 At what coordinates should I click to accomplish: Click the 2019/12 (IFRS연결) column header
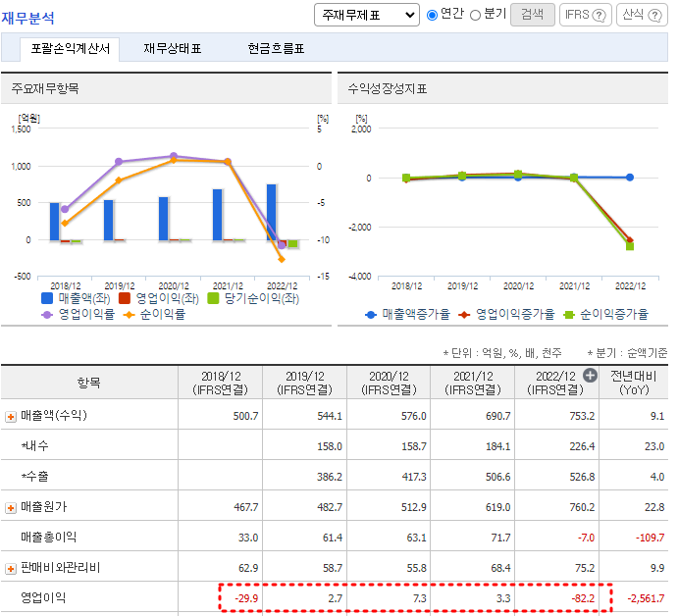304,383
